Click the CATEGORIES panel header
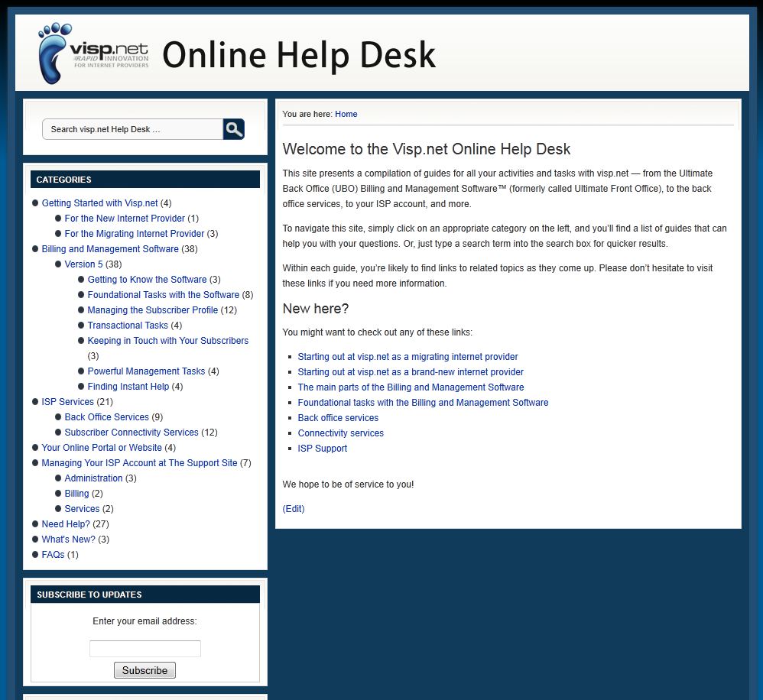This screenshot has height=700, width=763. [x=145, y=180]
